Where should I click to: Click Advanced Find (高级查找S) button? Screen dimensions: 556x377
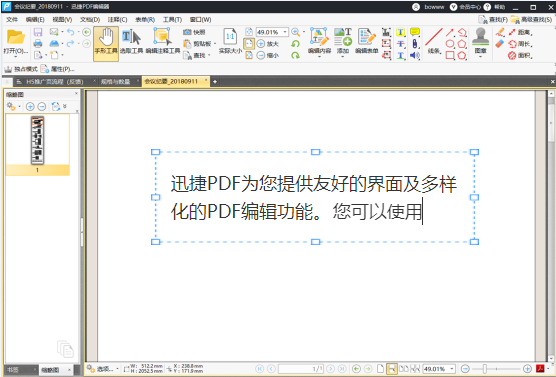coord(532,20)
